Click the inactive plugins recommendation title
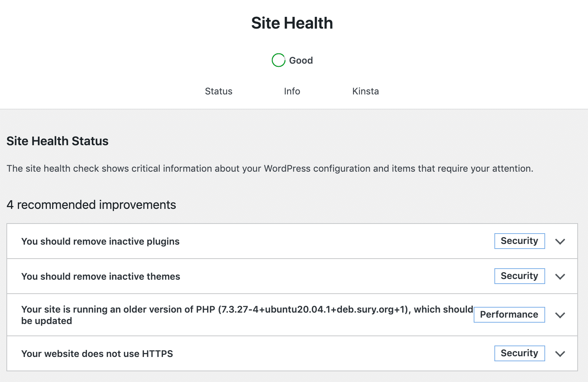The height and width of the screenshot is (382, 588). click(x=100, y=241)
